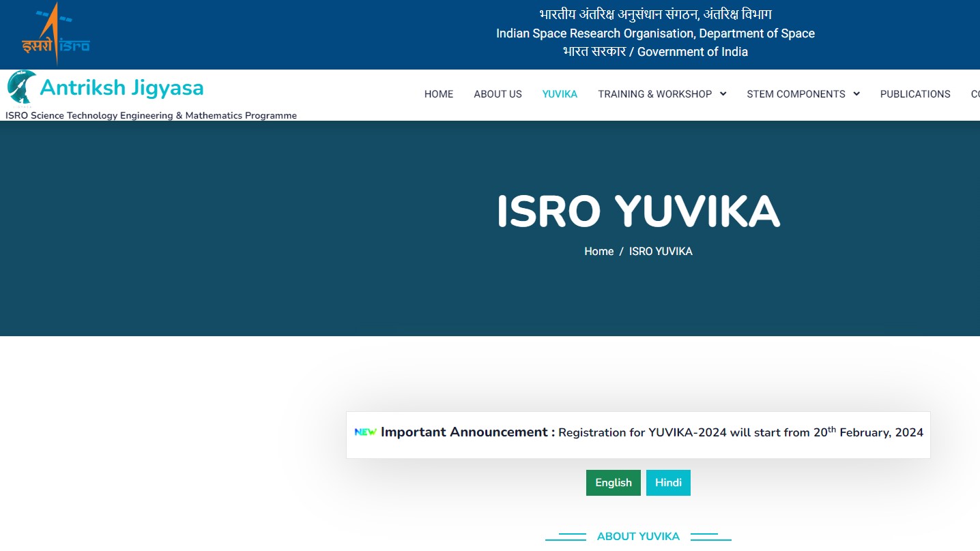980x551 pixels.
Task: Click the green NEW badge in the announcement
Action: point(366,432)
